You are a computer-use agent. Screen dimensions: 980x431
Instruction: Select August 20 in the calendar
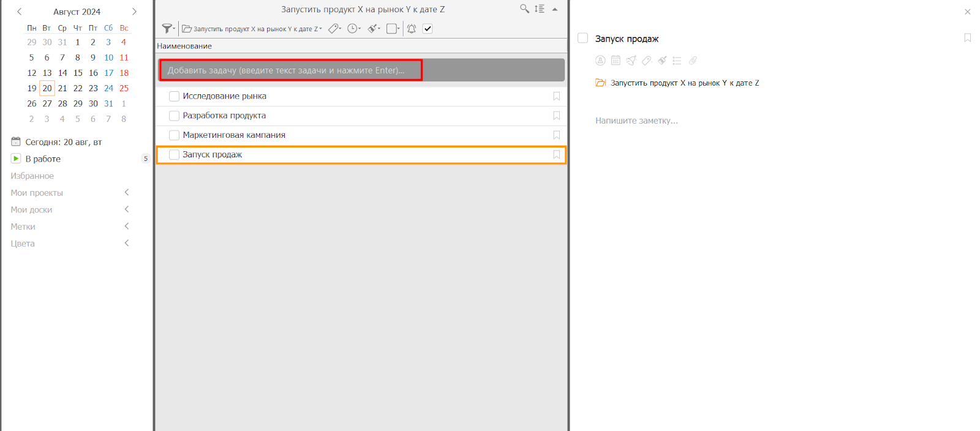tap(47, 88)
